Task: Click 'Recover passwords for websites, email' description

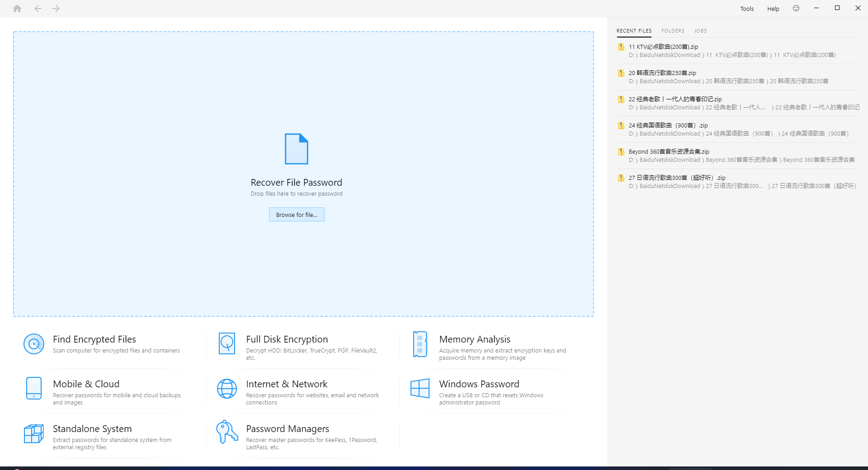Action: (312, 399)
